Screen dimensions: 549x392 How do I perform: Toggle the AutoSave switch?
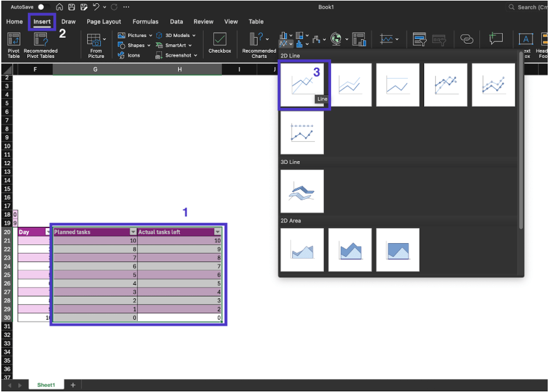(44, 7)
